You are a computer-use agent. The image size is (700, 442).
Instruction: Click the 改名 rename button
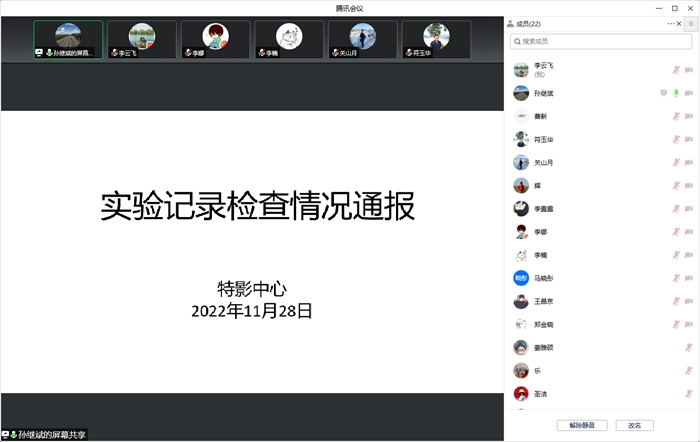[x=634, y=425]
